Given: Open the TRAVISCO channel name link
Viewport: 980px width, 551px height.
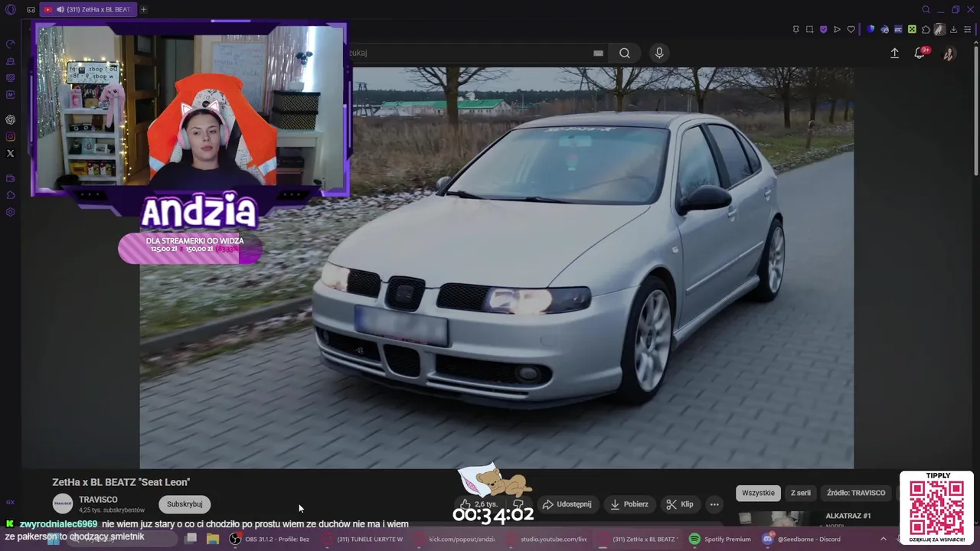Looking at the screenshot, I should [x=98, y=500].
